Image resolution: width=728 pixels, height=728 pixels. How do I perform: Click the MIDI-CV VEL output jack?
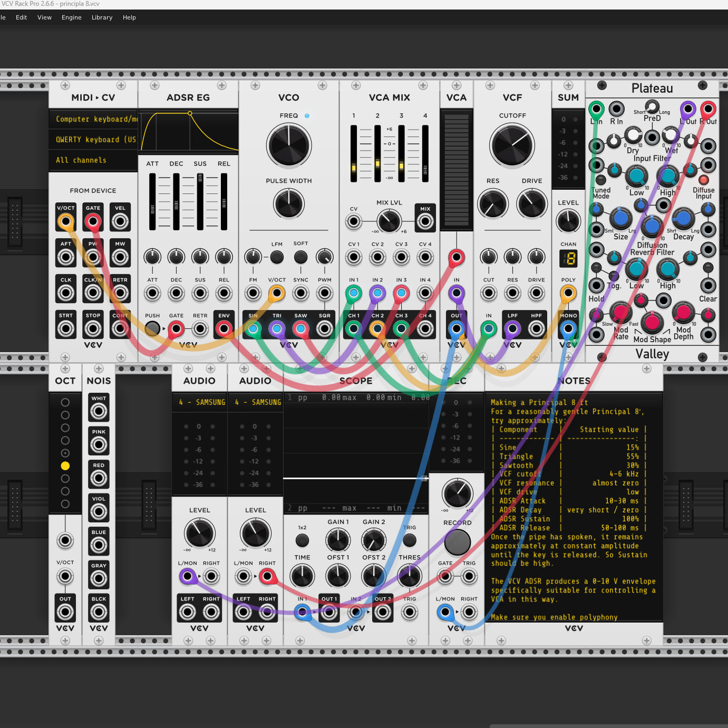(120, 222)
